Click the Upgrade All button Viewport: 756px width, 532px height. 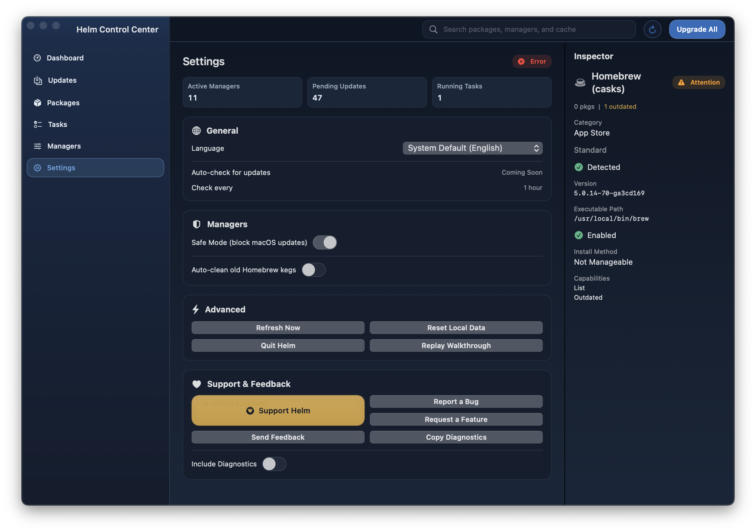(x=697, y=29)
